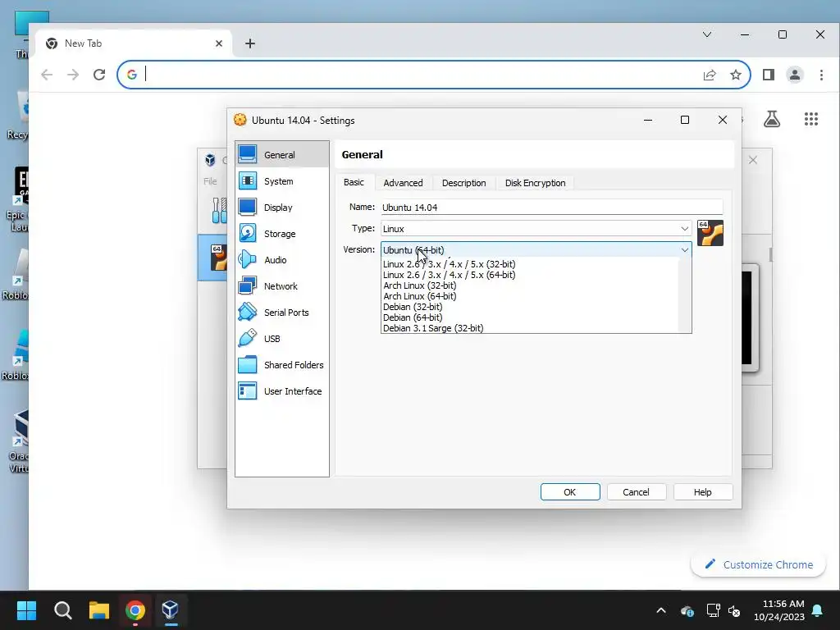Open Chrome profile menu

click(x=795, y=75)
